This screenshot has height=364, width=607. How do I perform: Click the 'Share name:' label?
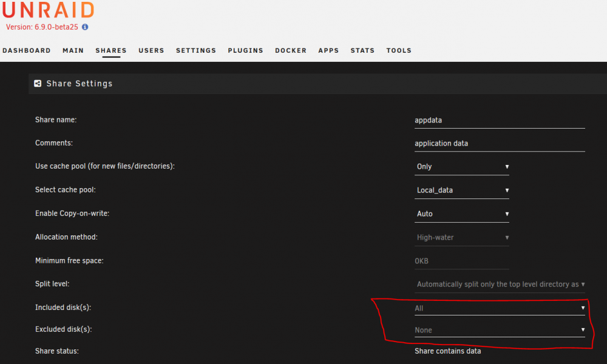[56, 120]
